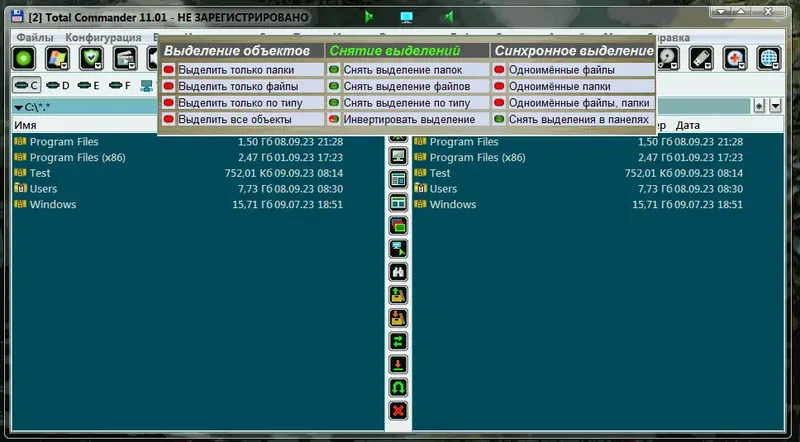Open the Windows flag toolbar icon
The image size is (800, 442).
coord(56,58)
